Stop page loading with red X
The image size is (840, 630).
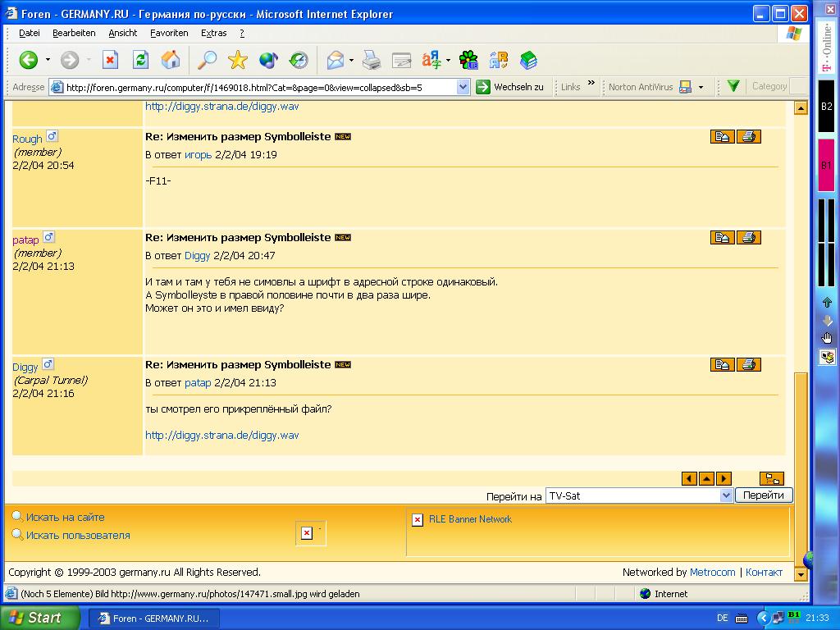(110, 60)
